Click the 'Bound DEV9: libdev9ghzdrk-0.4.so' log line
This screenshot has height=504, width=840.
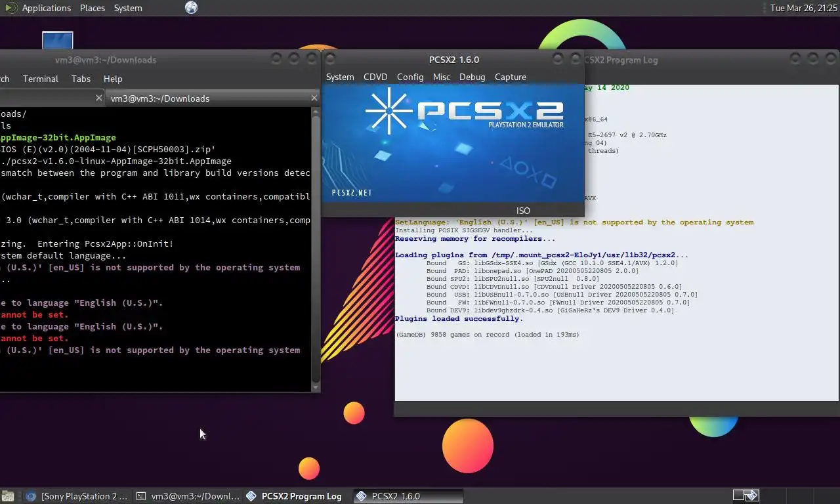(x=550, y=310)
